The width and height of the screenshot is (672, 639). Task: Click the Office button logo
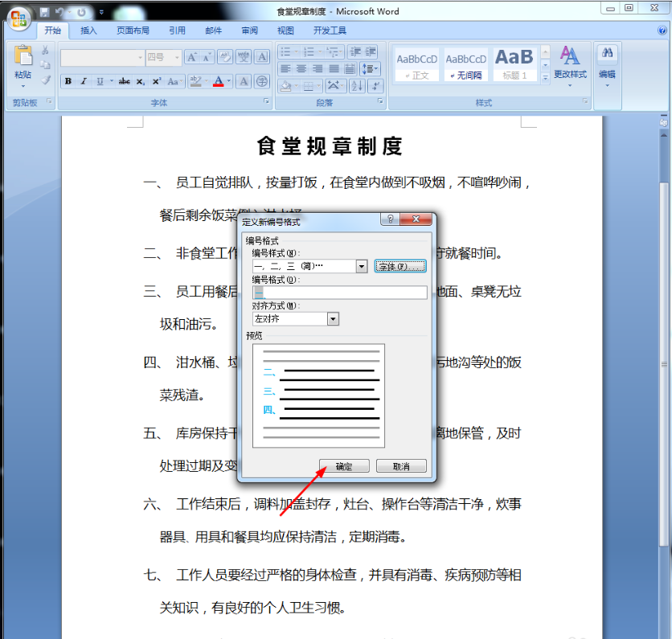(18, 18)
